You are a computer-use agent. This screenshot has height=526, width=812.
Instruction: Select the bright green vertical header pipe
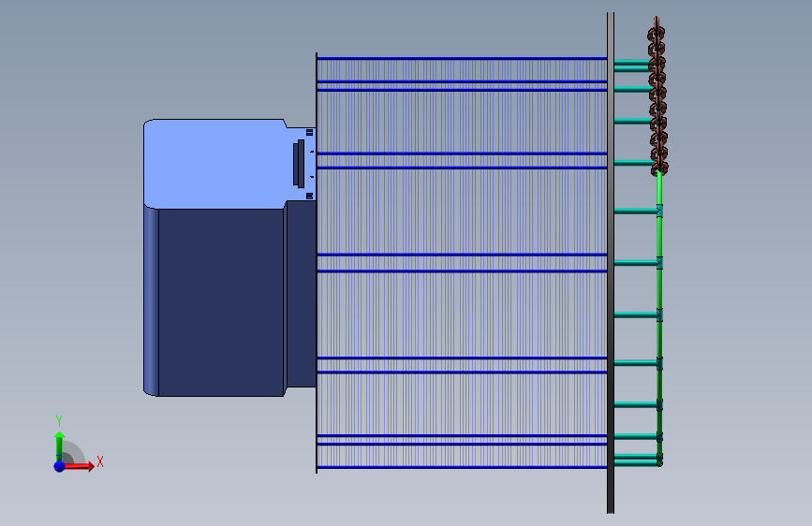click(659, 318)
